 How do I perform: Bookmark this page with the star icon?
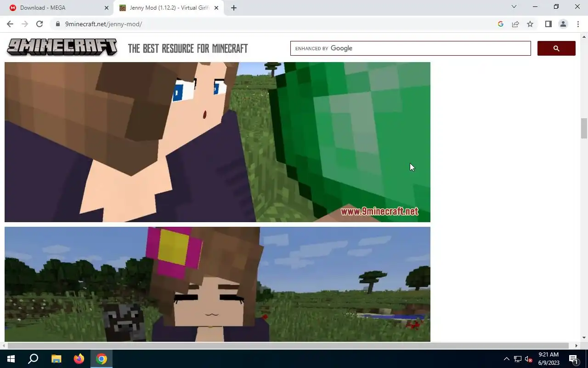530,24
